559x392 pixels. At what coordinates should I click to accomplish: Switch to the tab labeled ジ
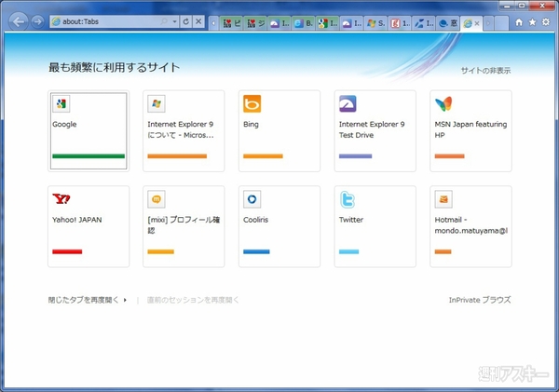click(x=256, y=23)
